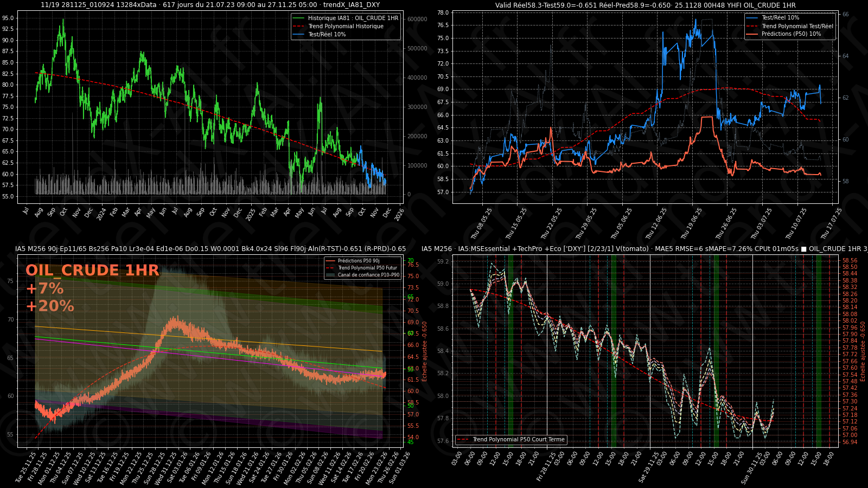Click white square icon in bottom-right chart title
This screenshot has width=868, height=488.
click(803, 249)
